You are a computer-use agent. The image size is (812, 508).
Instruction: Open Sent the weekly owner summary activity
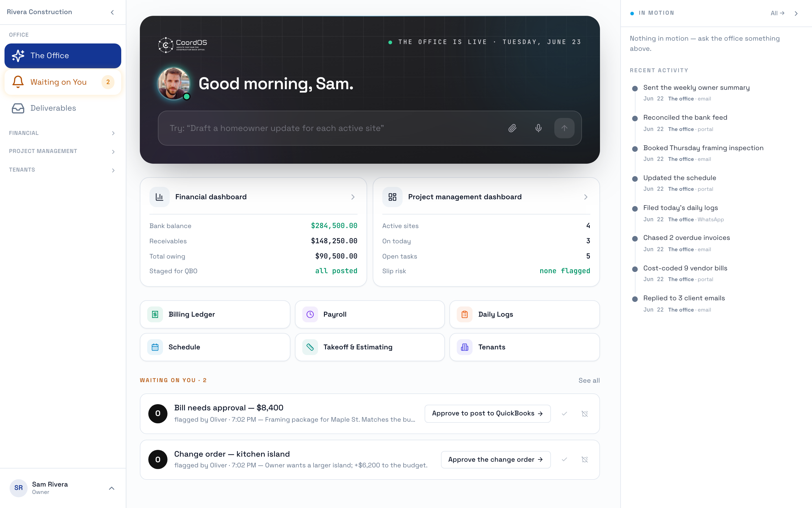tap(696, 88)
